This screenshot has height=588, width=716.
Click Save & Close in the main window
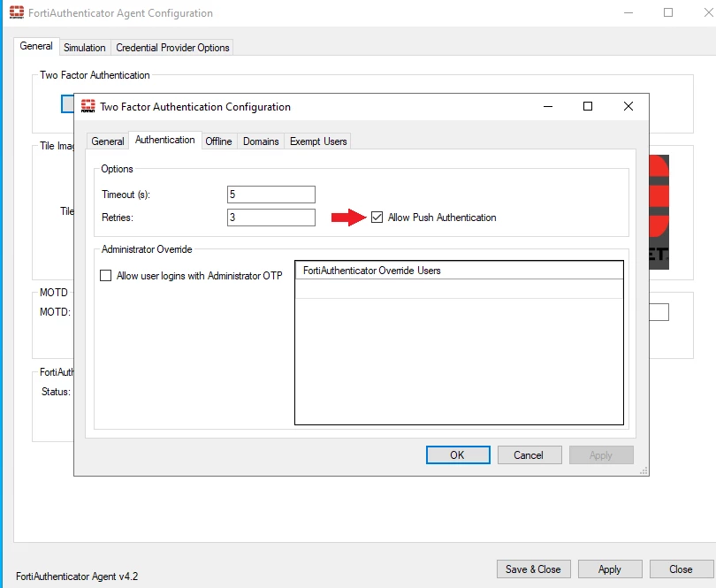pos(533,569)
